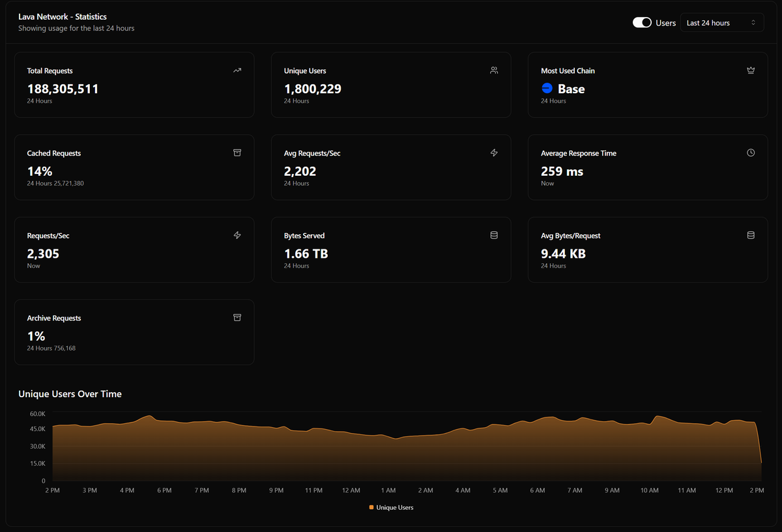Click the 188,305,511 total requests value
The image size is (782, 532).
63,89
